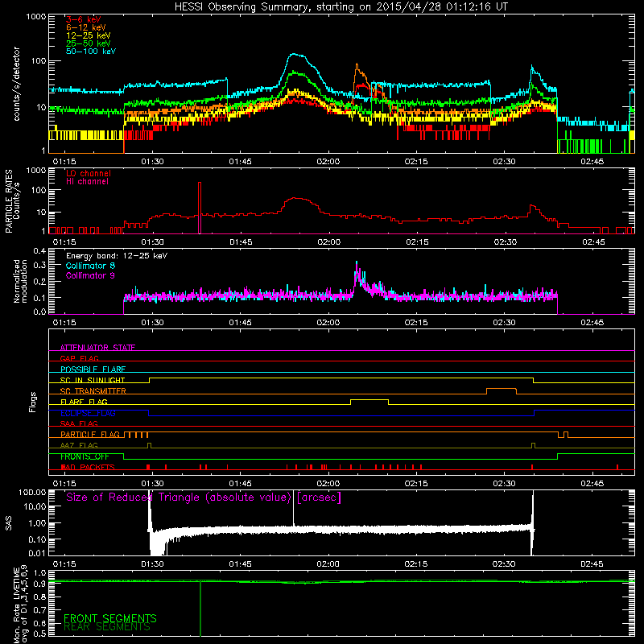Click the FRONT SEGMENTS legend label
This screenshot has height=644, width=644.
110,618
